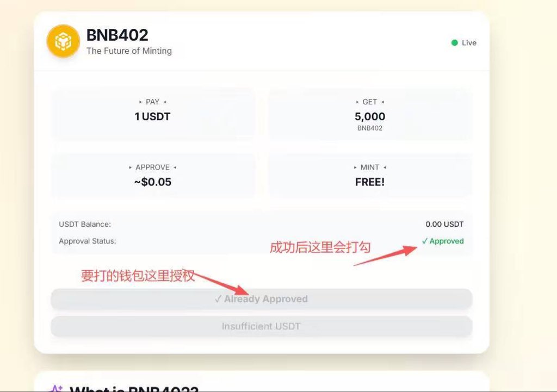557x392 pixels.
Task: Select the MINT FREE! card
Action: point(370,176)
